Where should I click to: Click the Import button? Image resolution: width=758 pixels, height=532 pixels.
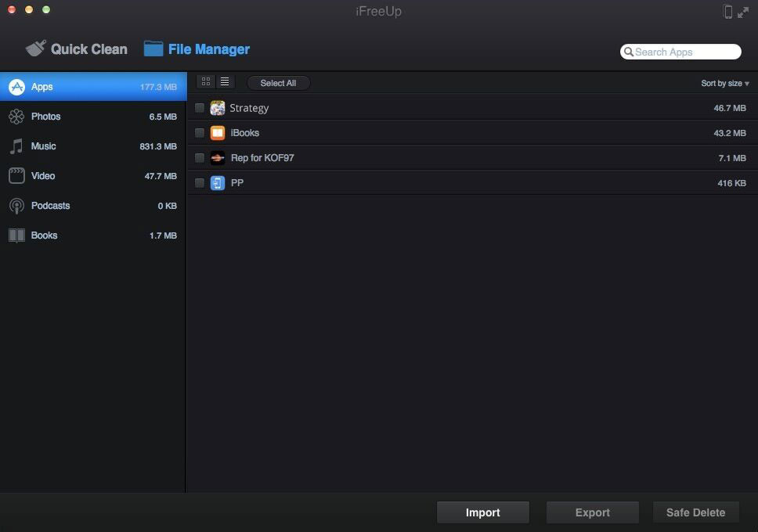(483, 512)
